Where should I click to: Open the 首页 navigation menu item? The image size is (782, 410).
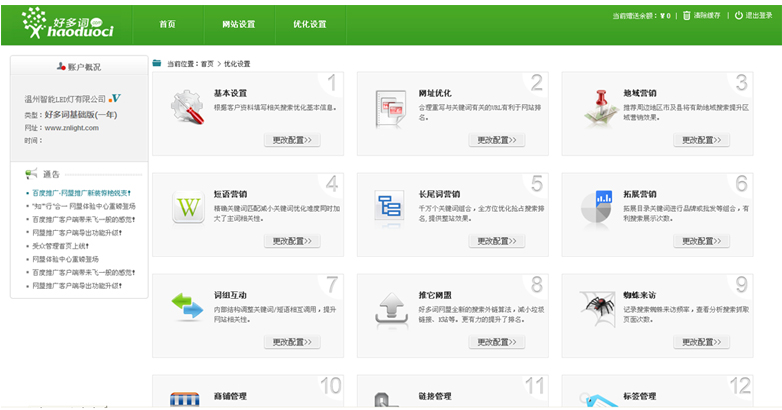(x=168, y=24)
